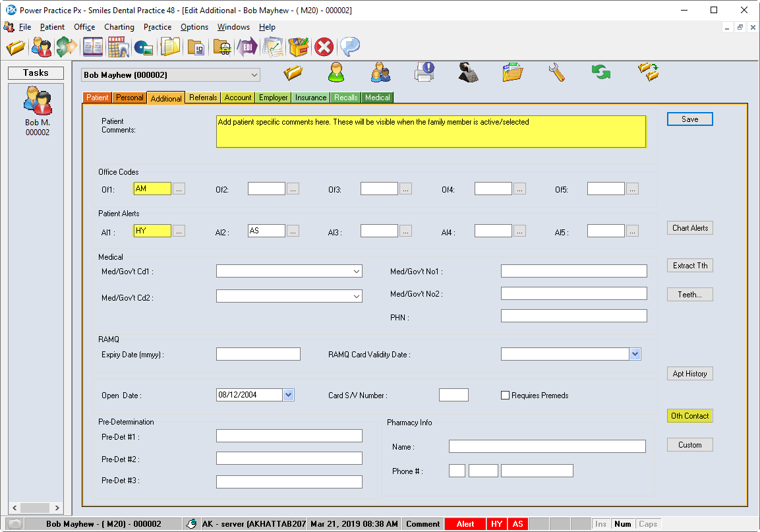This screenshot has width=760, height=532.
Task: Click the green refresh arrows icon
Action: click(600, 73)
